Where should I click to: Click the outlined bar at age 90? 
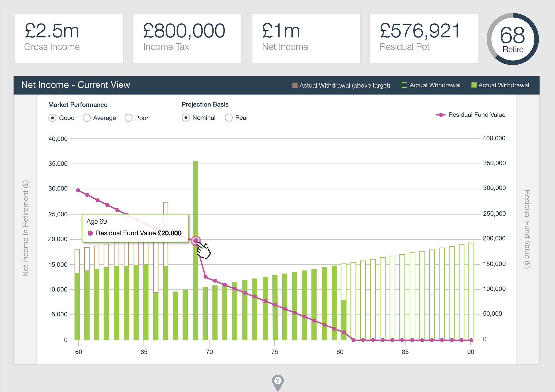(x=471, y=290)
